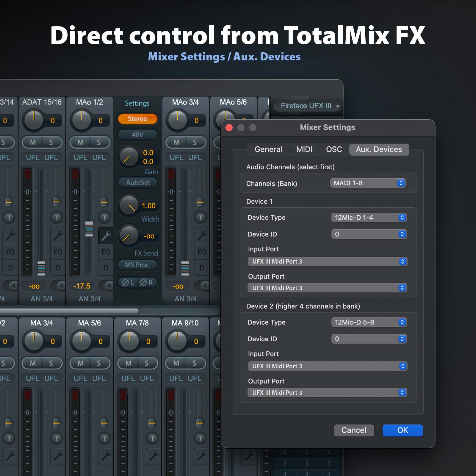Switch to the OSC tab

tap(334, 149)
